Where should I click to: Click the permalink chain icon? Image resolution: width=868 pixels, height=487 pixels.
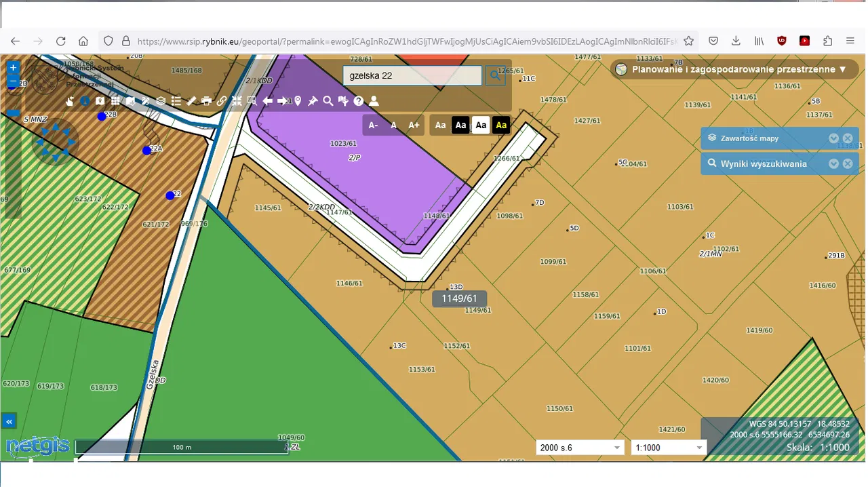(222, 101)
